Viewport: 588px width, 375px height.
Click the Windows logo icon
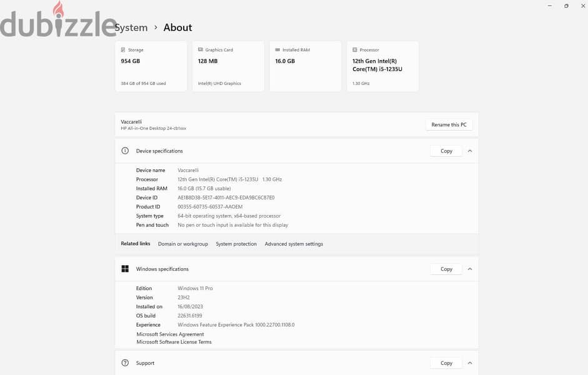(125, 269)
